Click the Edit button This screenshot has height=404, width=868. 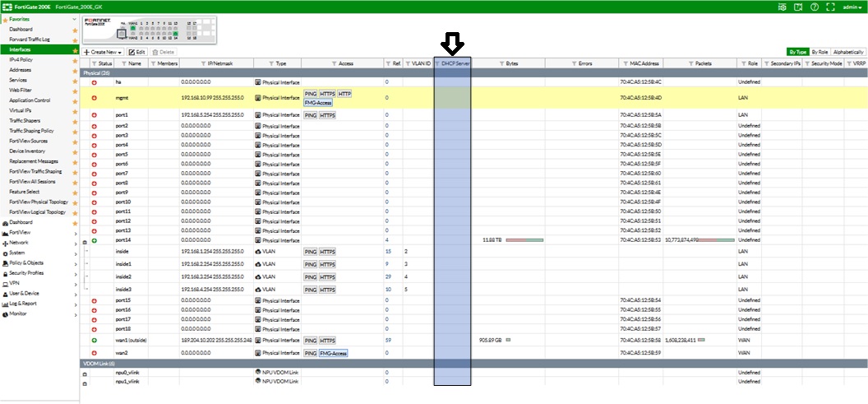point(137,52)
